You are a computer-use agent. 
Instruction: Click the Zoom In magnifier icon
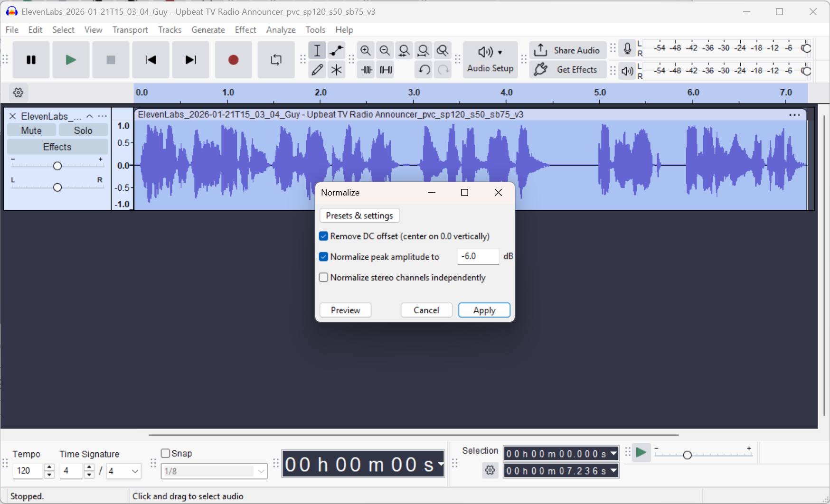click(x=365, y=50)
